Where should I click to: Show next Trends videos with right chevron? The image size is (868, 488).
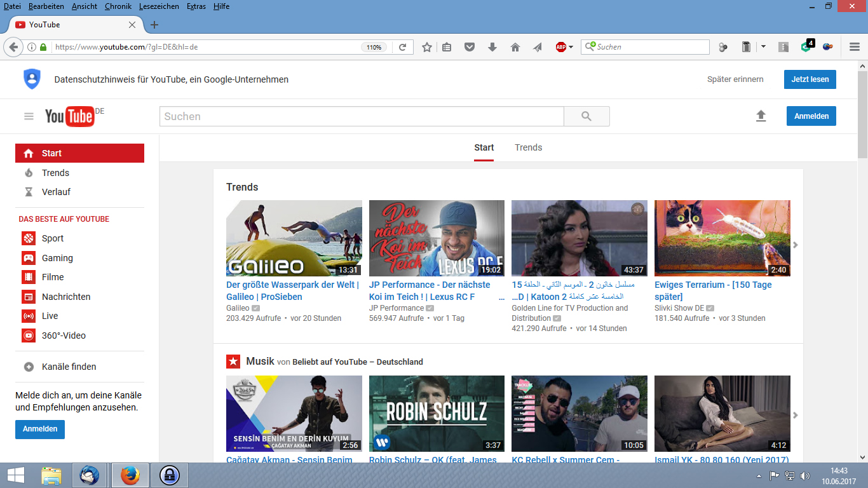(796, 245)
